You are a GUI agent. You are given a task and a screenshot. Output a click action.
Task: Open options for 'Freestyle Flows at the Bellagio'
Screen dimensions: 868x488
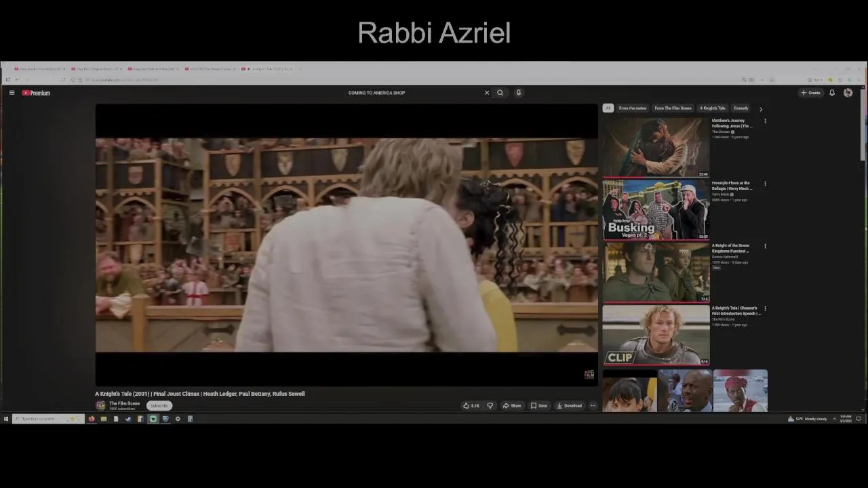pos(765,184)
